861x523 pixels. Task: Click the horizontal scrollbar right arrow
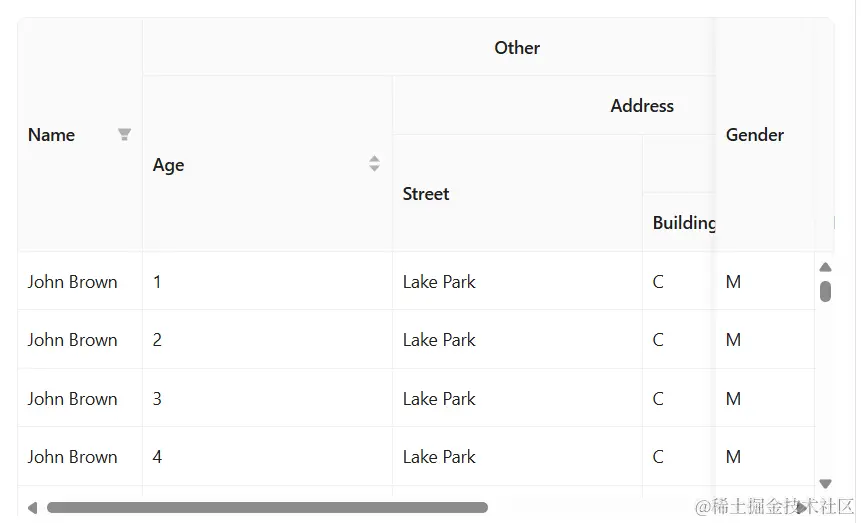click(x=802, y=508)
